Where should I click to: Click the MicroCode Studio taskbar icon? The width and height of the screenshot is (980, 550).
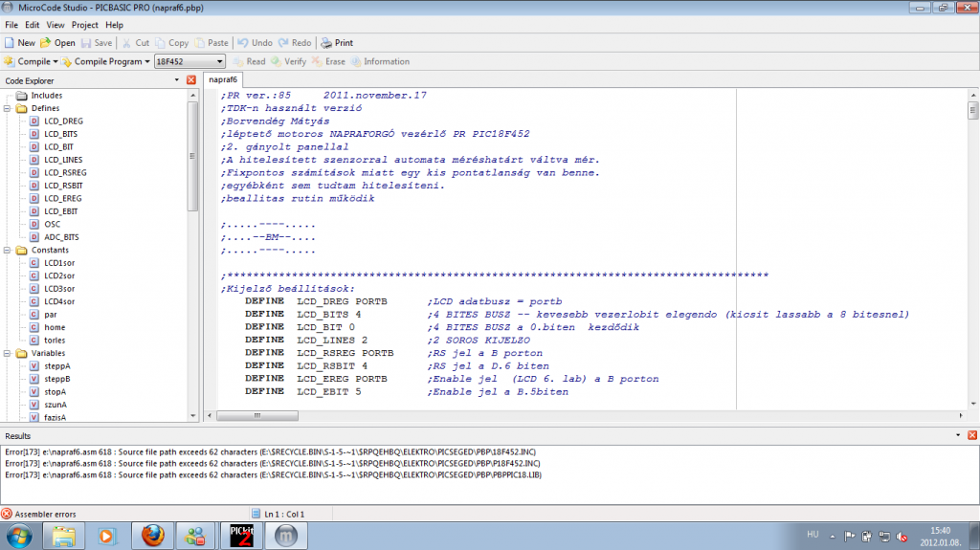pos(285,537)
